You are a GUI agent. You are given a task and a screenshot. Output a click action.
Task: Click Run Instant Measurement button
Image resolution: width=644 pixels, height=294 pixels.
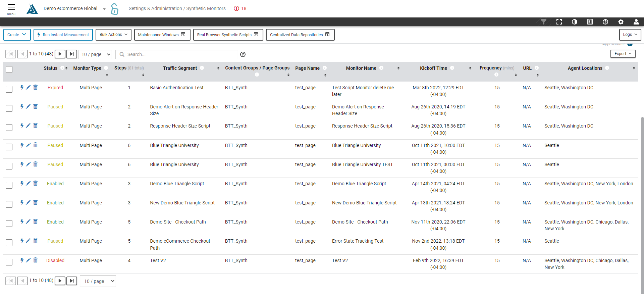[x=63, y=35]
